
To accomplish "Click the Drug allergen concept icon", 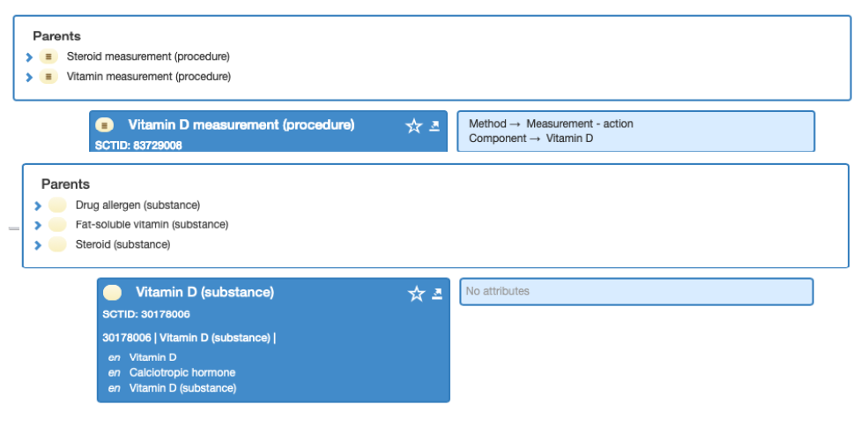I will click(x=57, y=206).
